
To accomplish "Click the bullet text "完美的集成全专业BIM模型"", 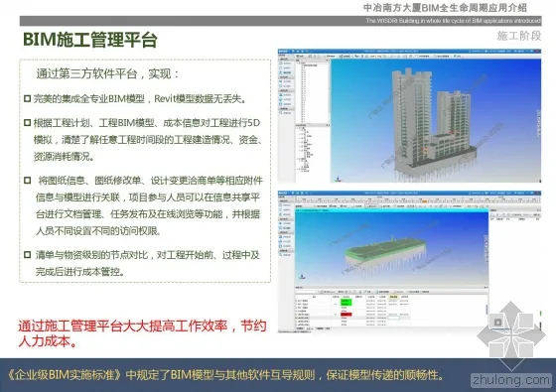I will tap(89, 98).
